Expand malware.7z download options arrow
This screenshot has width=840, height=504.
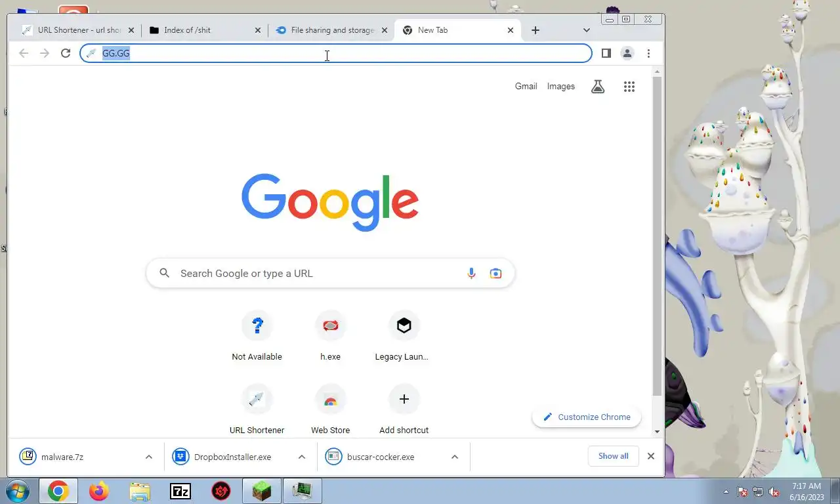coord(148,457)
